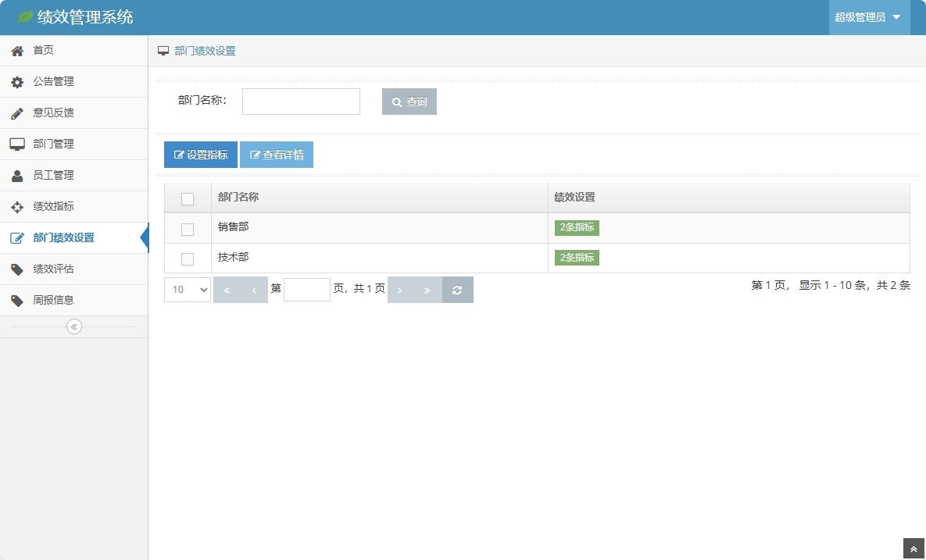
Task: Click the monitor icon beside 部门管理
Action: tap(17, 144)
